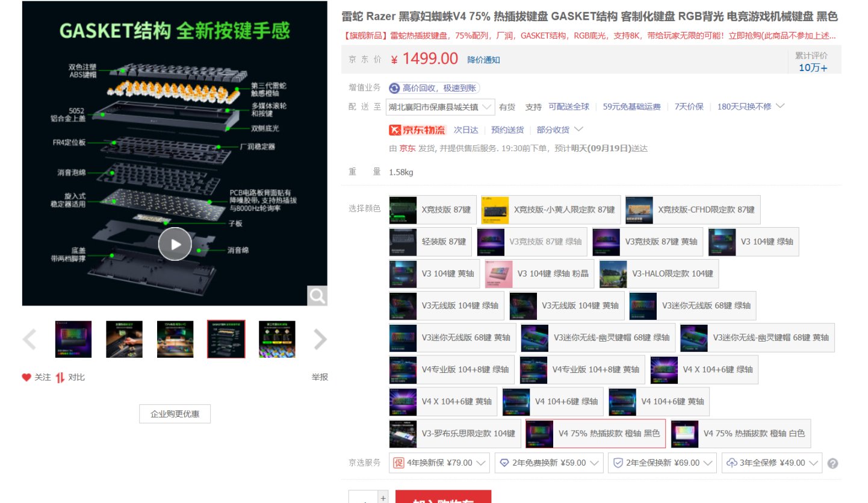Screen dimensions: 868x503
Task: Click the 举报 report link
Action: coord(320,377)
